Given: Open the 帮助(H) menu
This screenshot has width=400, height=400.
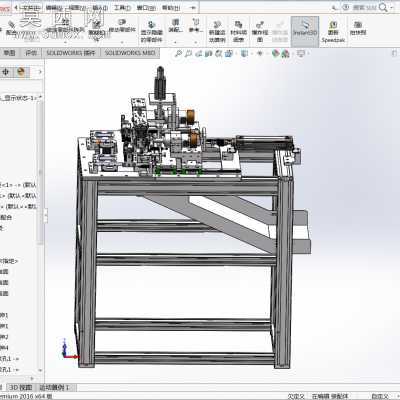Looking at the screenshot, I should coord(171,7).
